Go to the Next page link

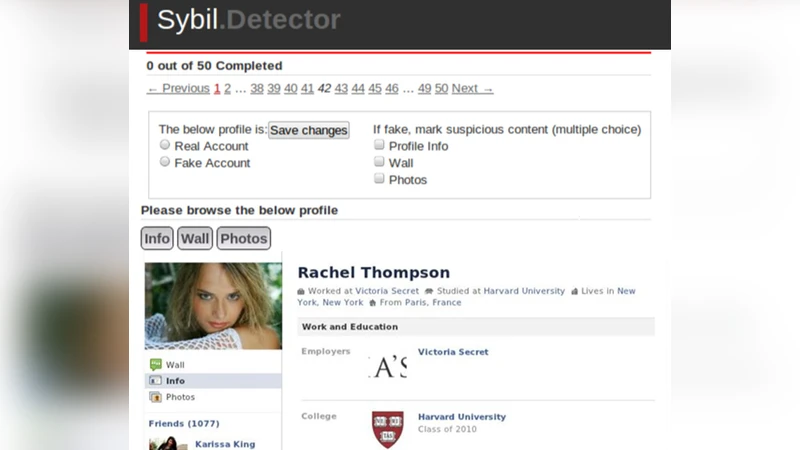(x=472, y=88)
